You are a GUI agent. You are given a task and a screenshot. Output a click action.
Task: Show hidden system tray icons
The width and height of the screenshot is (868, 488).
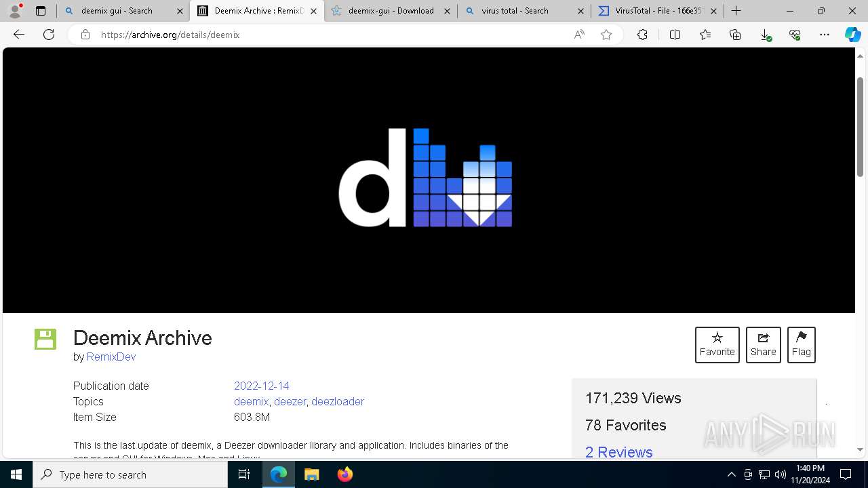tap(731, 474)
